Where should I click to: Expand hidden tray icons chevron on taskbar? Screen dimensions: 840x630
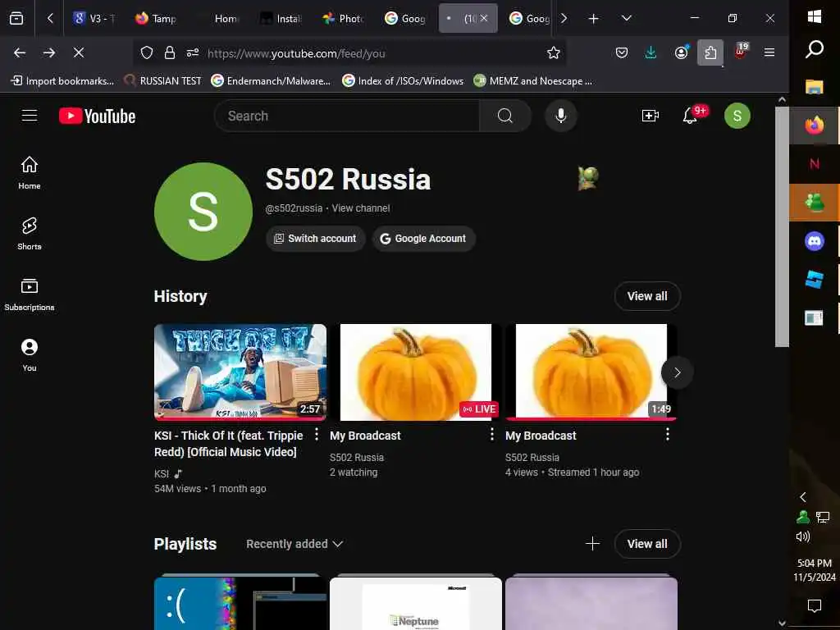(802, 497)
